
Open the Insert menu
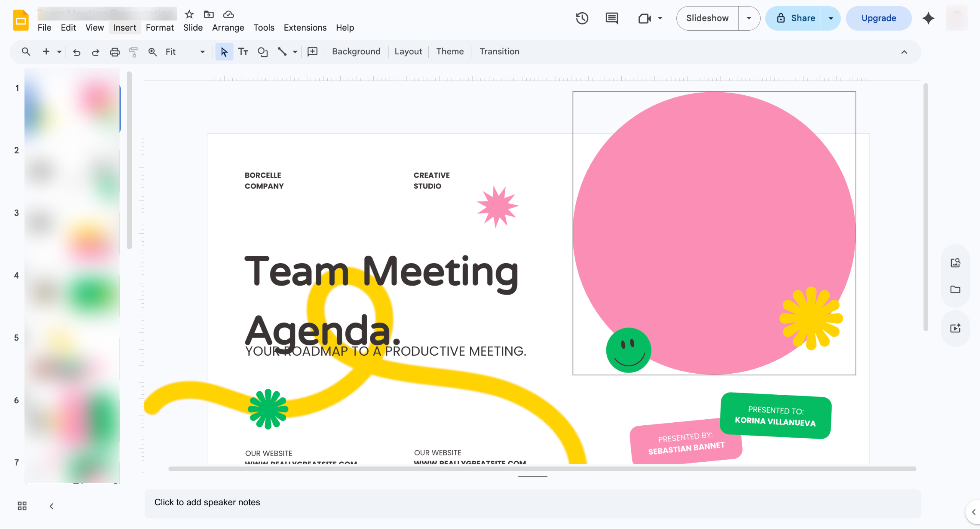[x=124, y=28]
